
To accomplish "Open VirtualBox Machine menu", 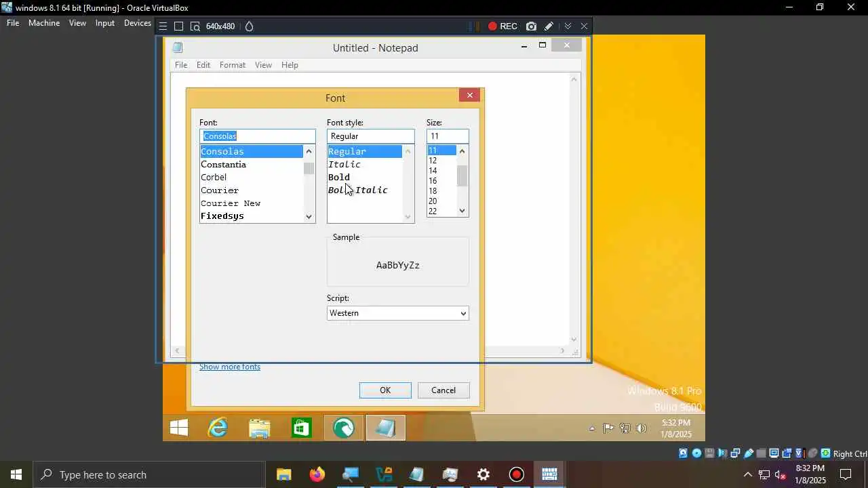I will (x=44, y=23).
